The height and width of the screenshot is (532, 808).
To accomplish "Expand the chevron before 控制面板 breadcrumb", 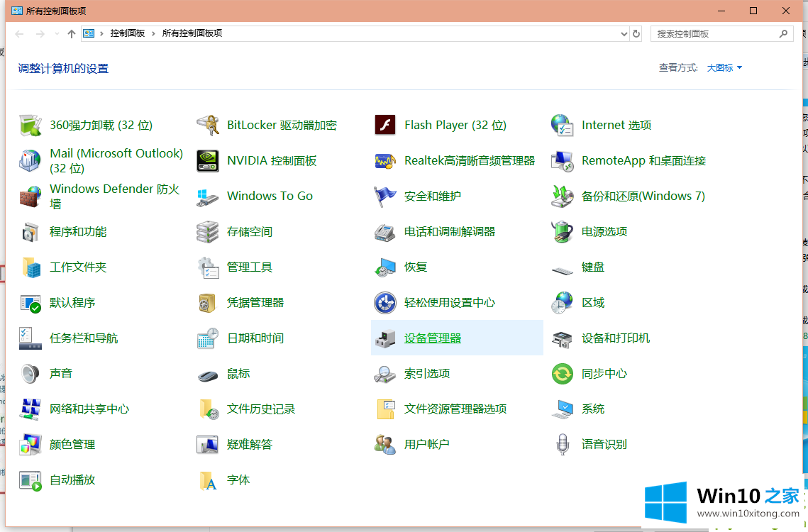I will pos(101,33).
